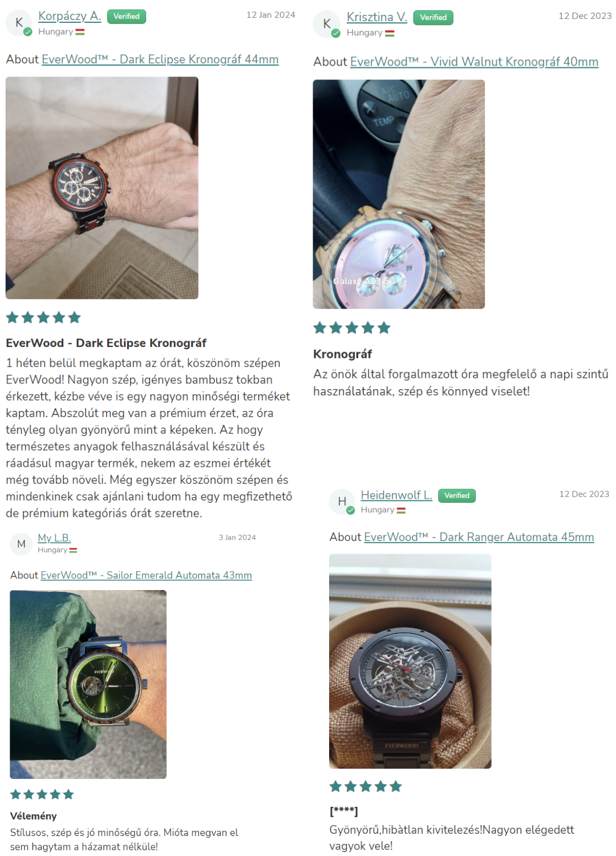This screenshot has height=856, width=616.
Task: Open My L.B. reviewer profile link
Action: (54, 538)
